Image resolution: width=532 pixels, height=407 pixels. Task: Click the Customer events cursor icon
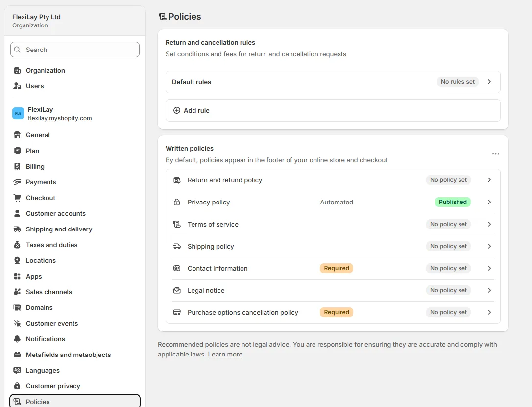click(x=17, y=323)
